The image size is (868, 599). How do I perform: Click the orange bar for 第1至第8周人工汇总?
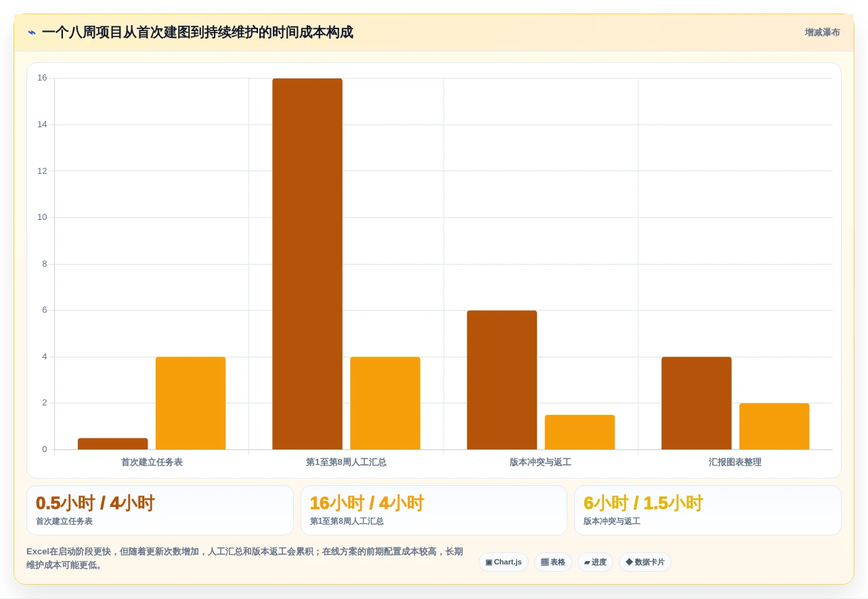pos(385,403)
